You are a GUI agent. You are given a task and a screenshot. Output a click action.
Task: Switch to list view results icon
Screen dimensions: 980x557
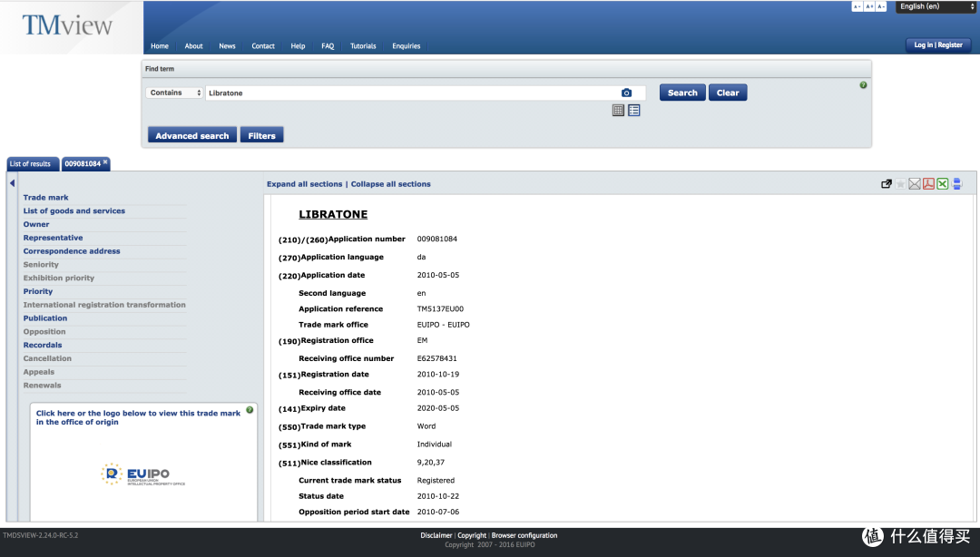[x=633, y=110]
